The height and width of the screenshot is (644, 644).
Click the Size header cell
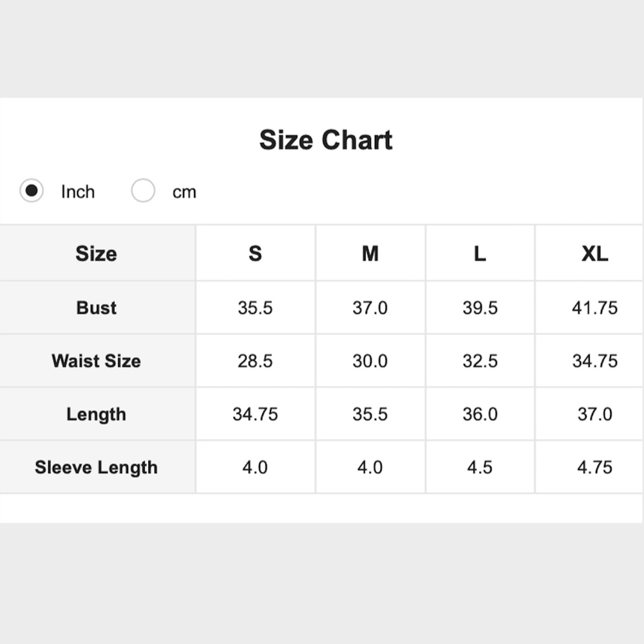(96, 254)
